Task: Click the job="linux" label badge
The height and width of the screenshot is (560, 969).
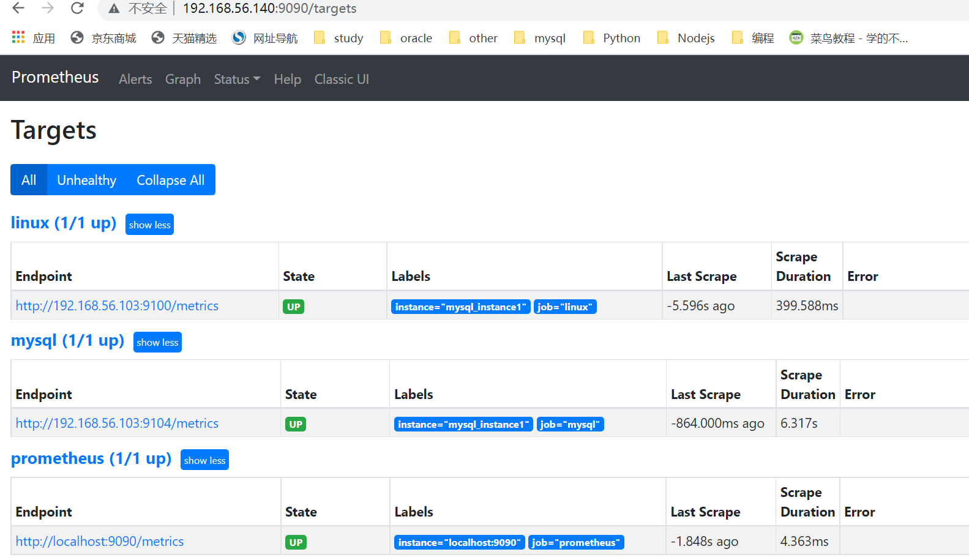Action: (565, 307)
